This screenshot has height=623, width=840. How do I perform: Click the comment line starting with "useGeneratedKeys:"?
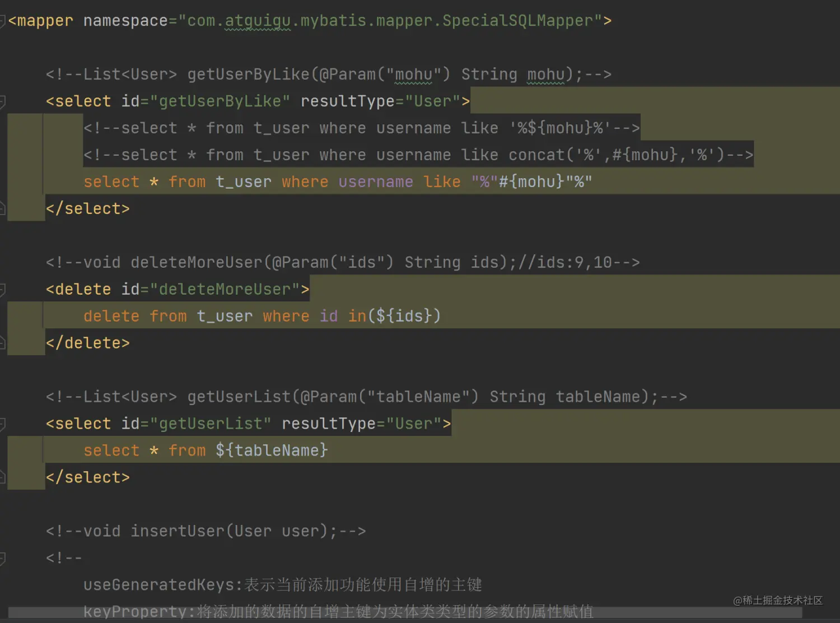[283, 585]
